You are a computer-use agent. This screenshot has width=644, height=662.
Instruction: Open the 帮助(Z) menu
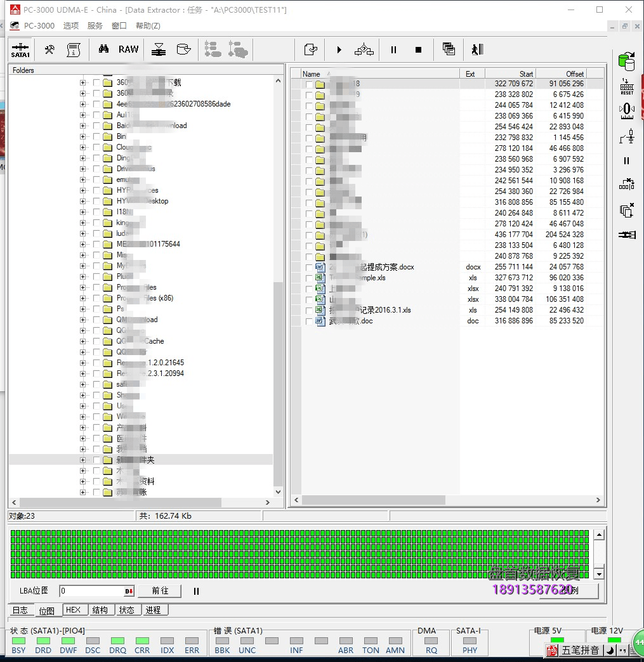[x=148, y=26]
